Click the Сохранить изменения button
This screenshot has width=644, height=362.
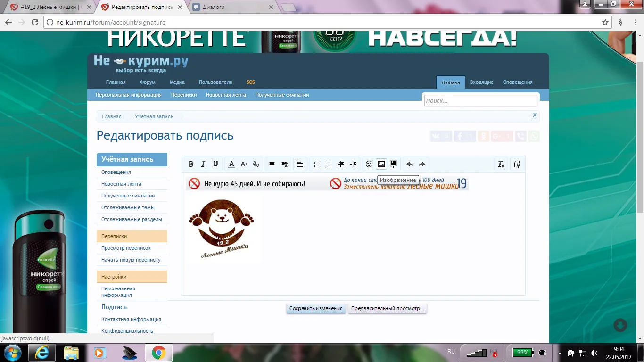coord(316,309)
